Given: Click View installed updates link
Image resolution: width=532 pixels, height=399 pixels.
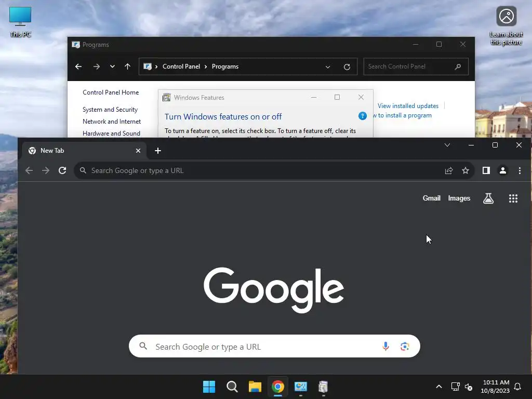Looking at the screenshot, I should tap(408, 106).
